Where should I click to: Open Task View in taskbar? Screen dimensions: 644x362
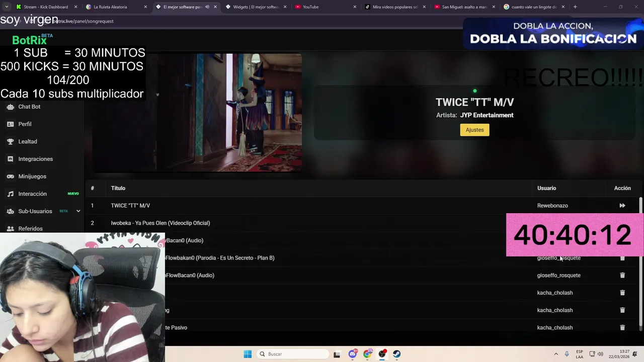pyautogui.click(x=337, y=354)
